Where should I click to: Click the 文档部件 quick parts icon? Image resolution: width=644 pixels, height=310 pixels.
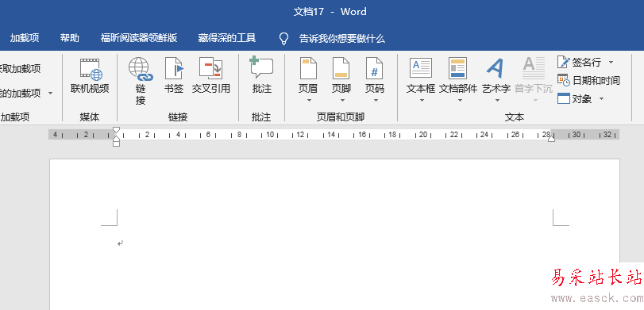pos(457,68)
